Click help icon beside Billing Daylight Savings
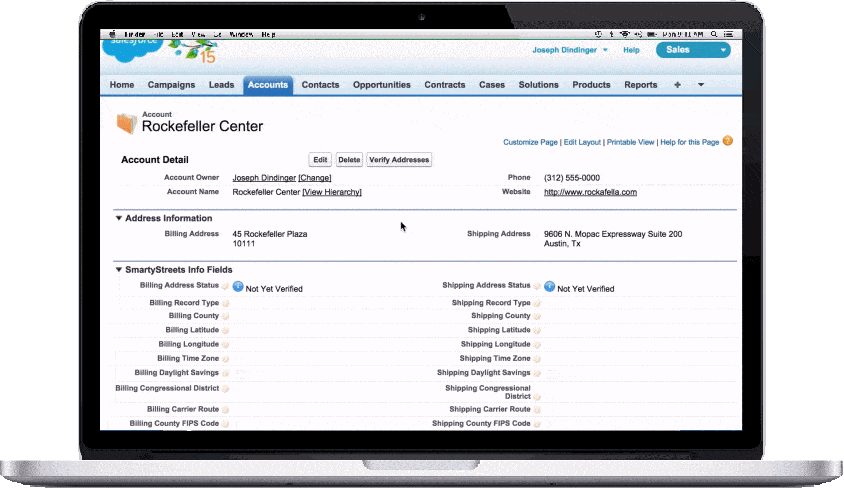Screen dimensions: 844x492 click(x=225, y=373)
